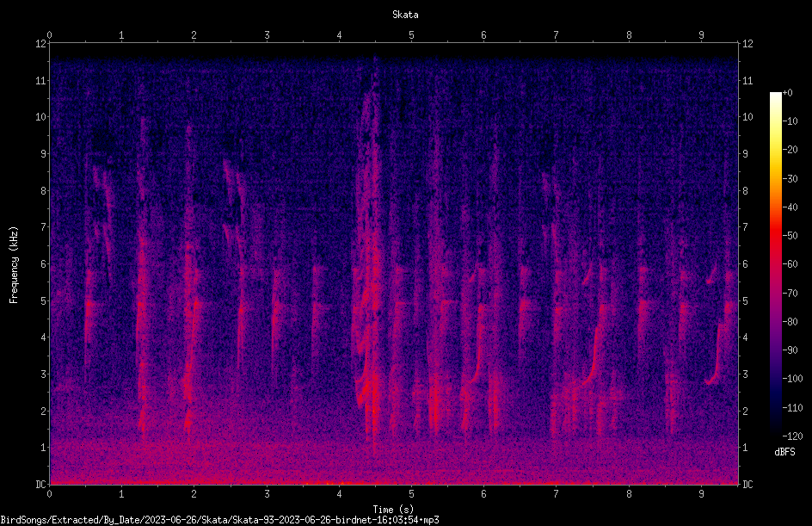Screen dimensions: 812x526
Task: Click "12" on the left frequency axis
Action: [x=40, y=44]
